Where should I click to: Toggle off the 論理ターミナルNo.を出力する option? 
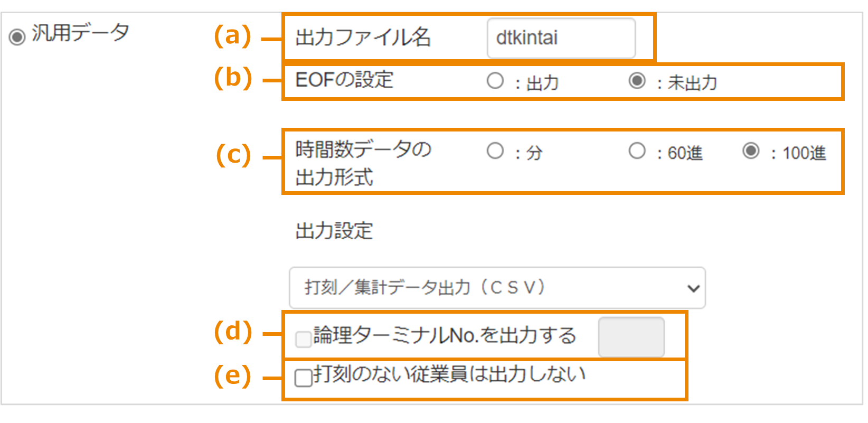[304, 340]
